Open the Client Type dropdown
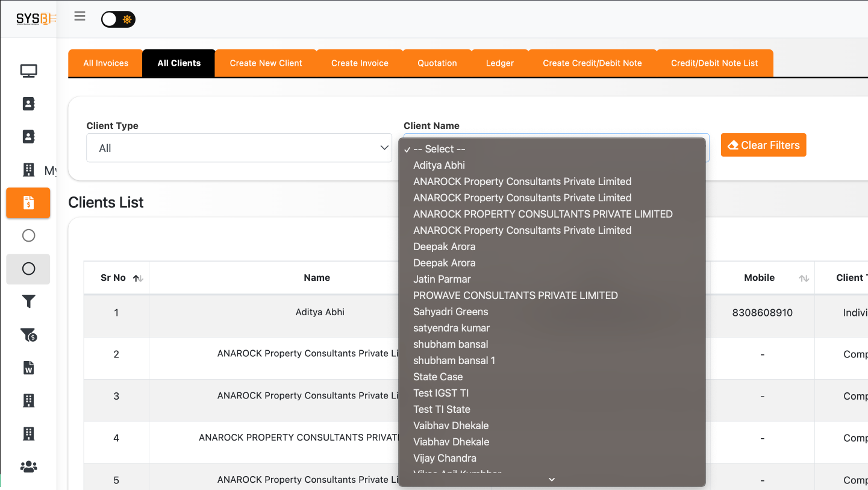This screenshot has width=868, height=490. pos(239,148)
